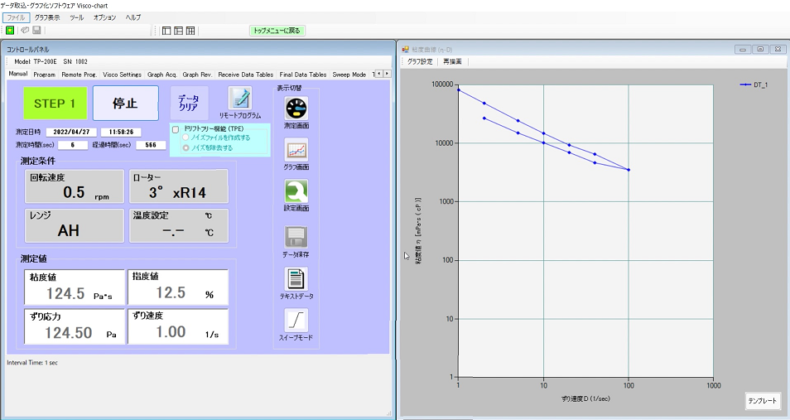The width and height of the screenshot is (790, 420).
Task: Switch to グラフ画面 graph view icon
Action: pos(296,150)
